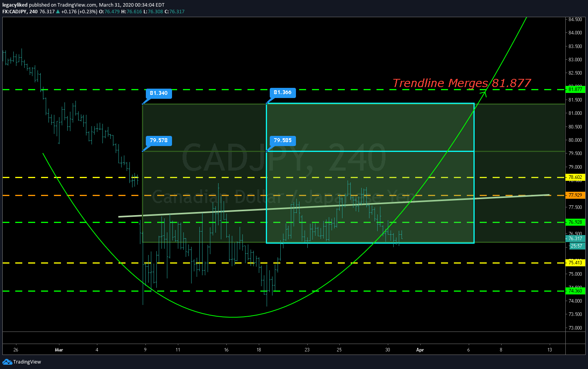Click the green up-arrow beside 76.317 in header
The image size is (588, 369).
[58, 12]
